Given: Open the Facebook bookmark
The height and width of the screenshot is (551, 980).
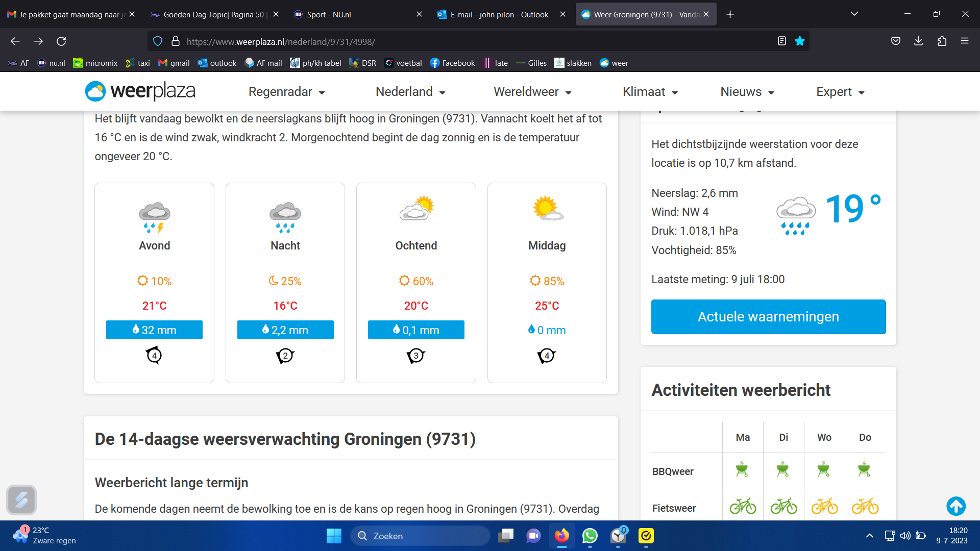Looking at the screenshot, I should click(x=452, y=63).
